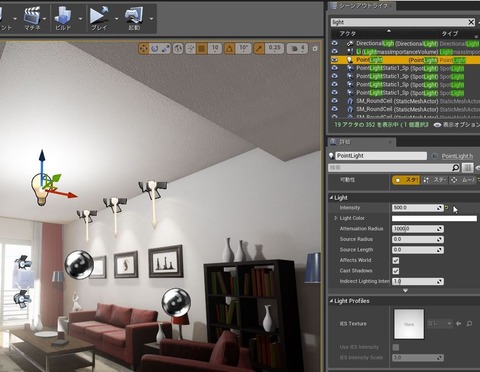Switch to Details (詳細) panel tab
480x372 pixels.
[362, 142]
